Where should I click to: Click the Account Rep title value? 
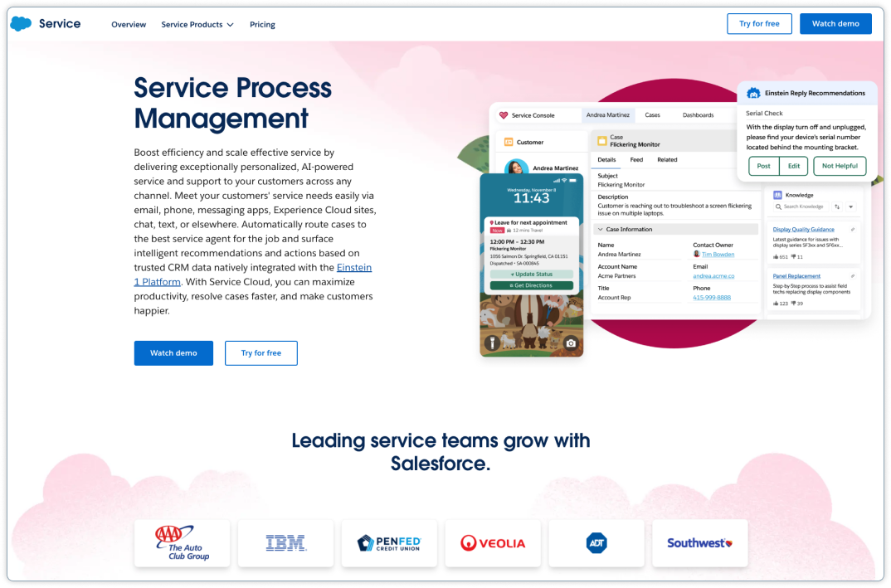tap(614, 298)
